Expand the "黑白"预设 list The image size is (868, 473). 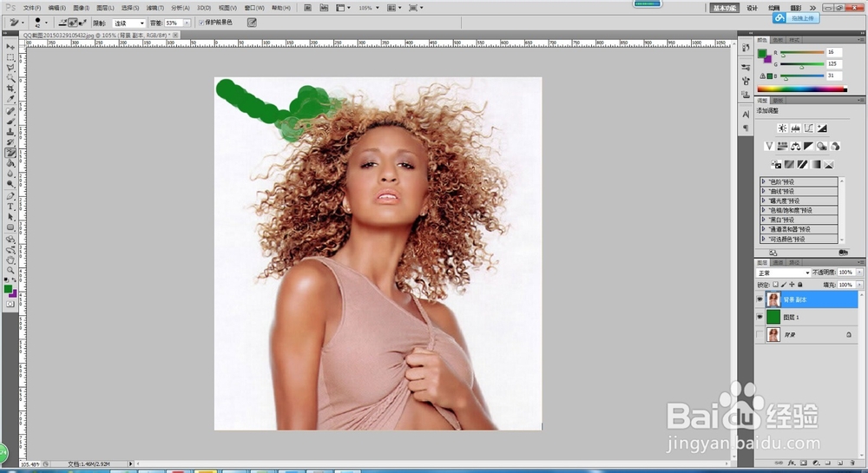coord(763,220)
